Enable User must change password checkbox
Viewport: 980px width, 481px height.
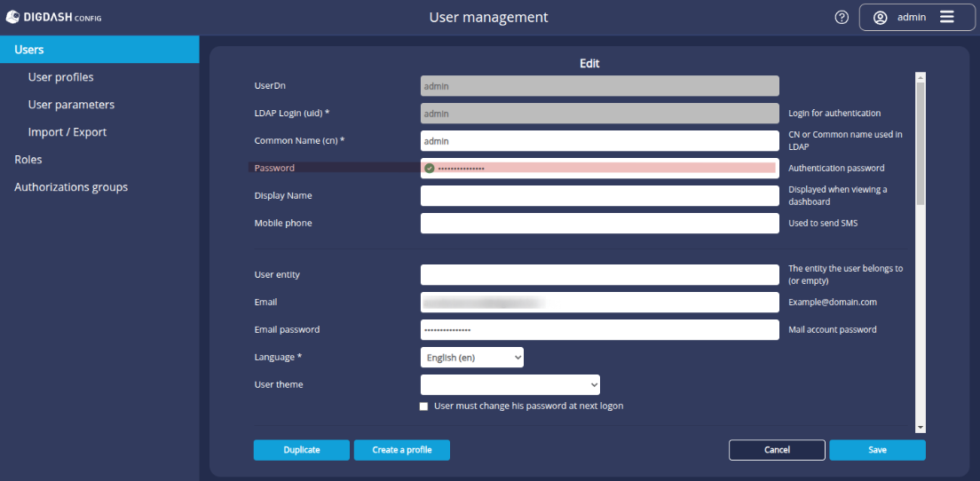424,406
